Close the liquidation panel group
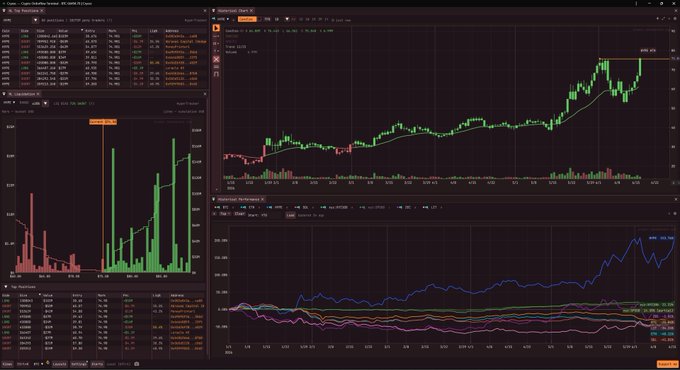The height and width of the screenshot is (370, 680). point(205,94)
